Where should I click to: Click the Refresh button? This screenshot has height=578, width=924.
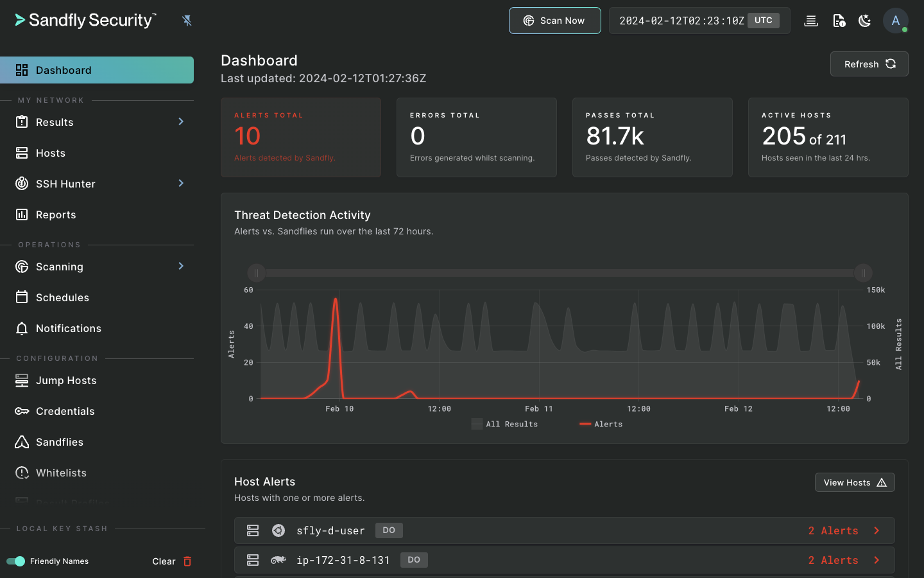(x=869, y=64)
